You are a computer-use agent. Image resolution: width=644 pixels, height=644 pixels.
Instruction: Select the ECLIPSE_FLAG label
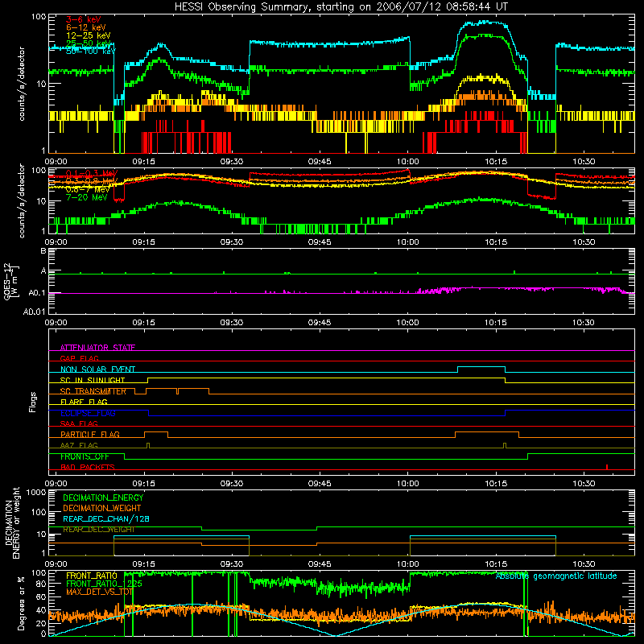coord(88,413)
